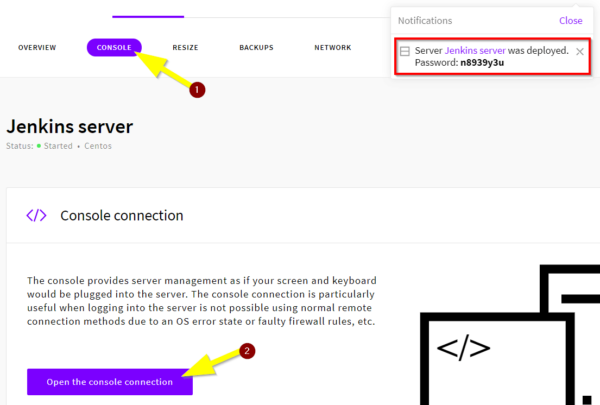The height and width of the screenshot is (405, 600).
Task: Click the Console connection heading
Action: [x=121, y=215]
